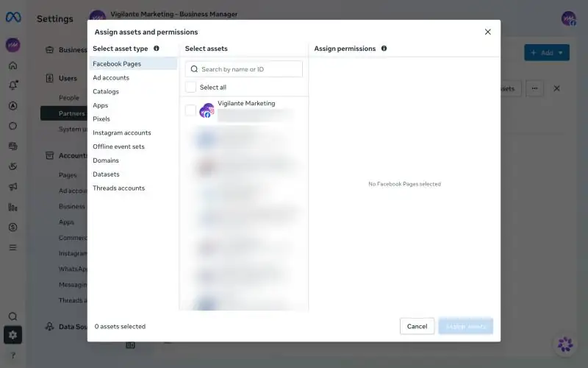
Task: Open profile avatar at top right
Action: (x=568, y=18)
